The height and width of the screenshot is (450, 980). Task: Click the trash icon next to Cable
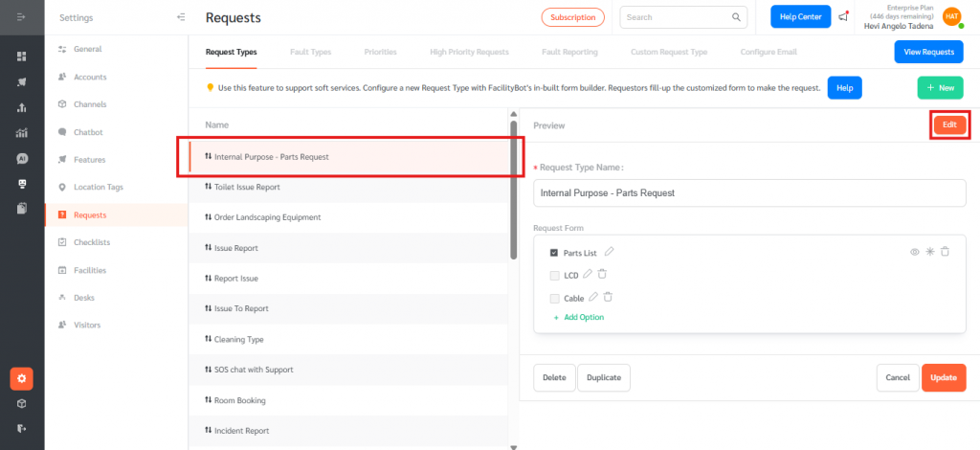[x=608, y=298]
